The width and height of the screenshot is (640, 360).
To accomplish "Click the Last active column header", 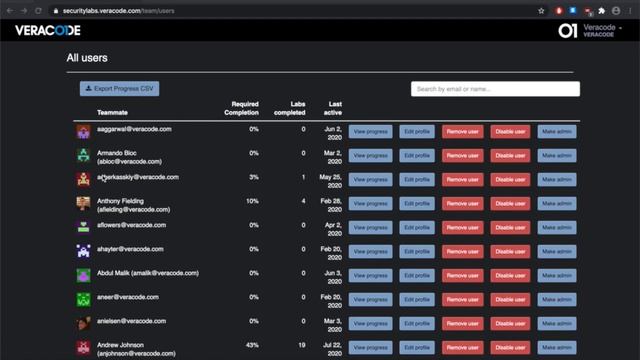I will [333, 108].
